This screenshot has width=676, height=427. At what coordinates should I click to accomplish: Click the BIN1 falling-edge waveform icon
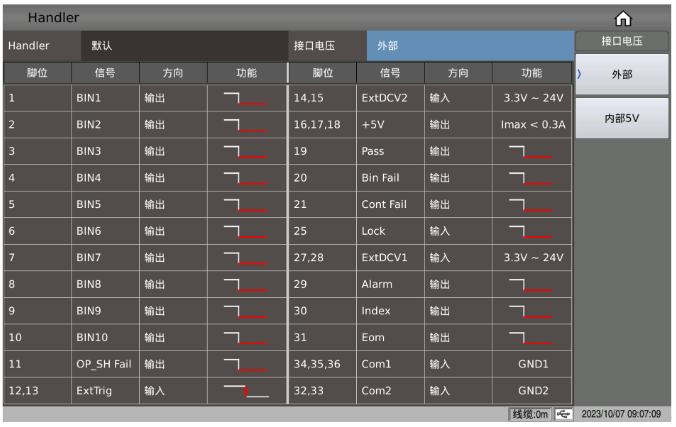[x=245, y=98]
